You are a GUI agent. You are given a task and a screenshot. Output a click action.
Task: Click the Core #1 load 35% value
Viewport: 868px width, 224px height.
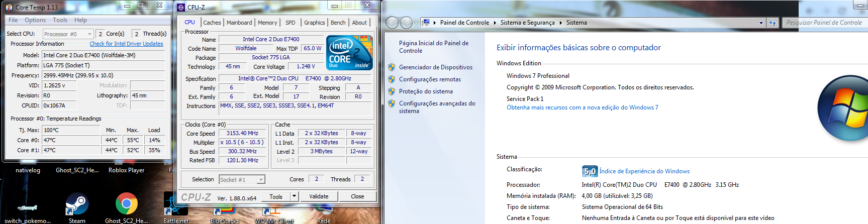(155, 150)
